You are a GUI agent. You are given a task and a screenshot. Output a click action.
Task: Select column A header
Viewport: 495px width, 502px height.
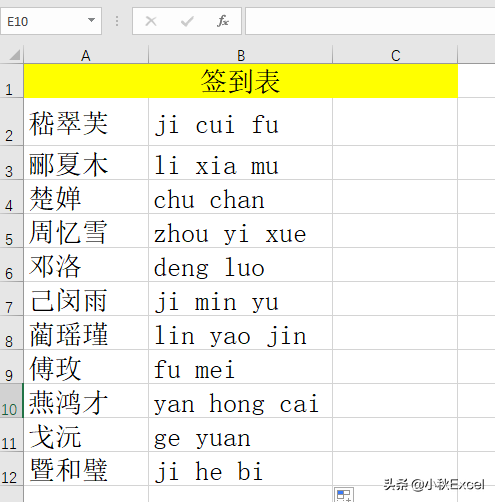(86, 55)
